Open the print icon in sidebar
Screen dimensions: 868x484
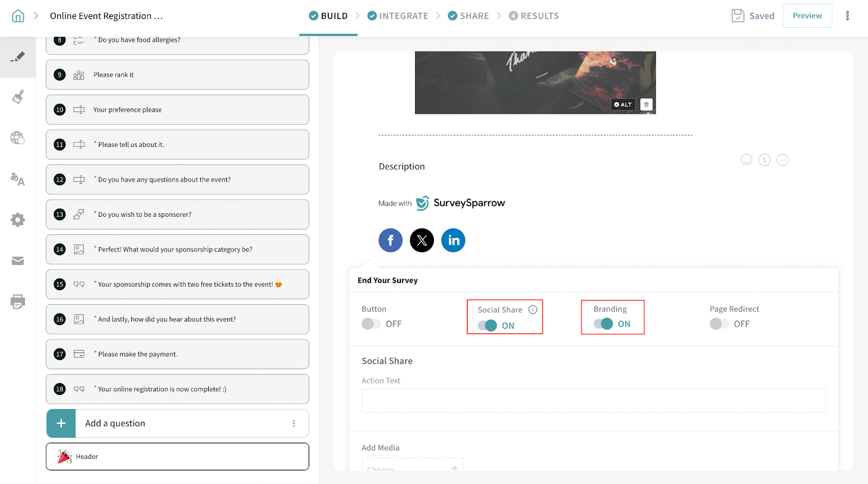pos(18,301)
